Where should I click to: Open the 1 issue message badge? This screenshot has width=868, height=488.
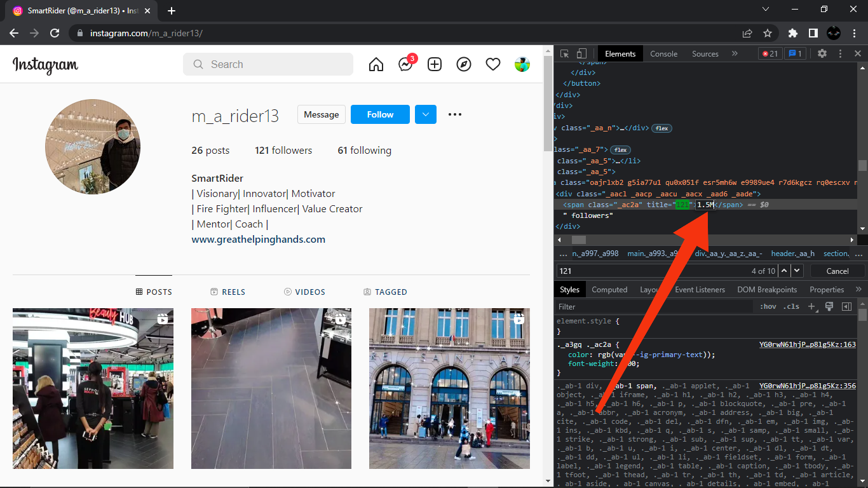tap(795, 54)
